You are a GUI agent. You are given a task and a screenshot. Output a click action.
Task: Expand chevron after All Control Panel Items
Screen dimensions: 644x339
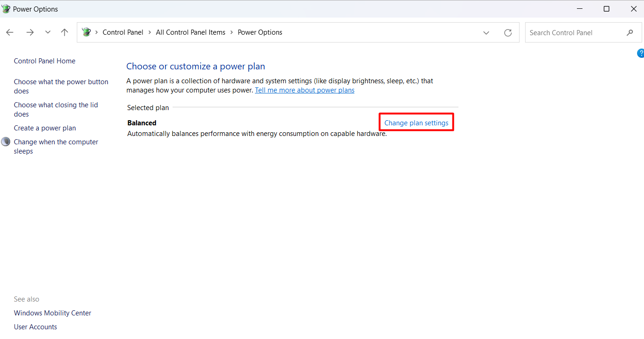click(x=232, y=32)
